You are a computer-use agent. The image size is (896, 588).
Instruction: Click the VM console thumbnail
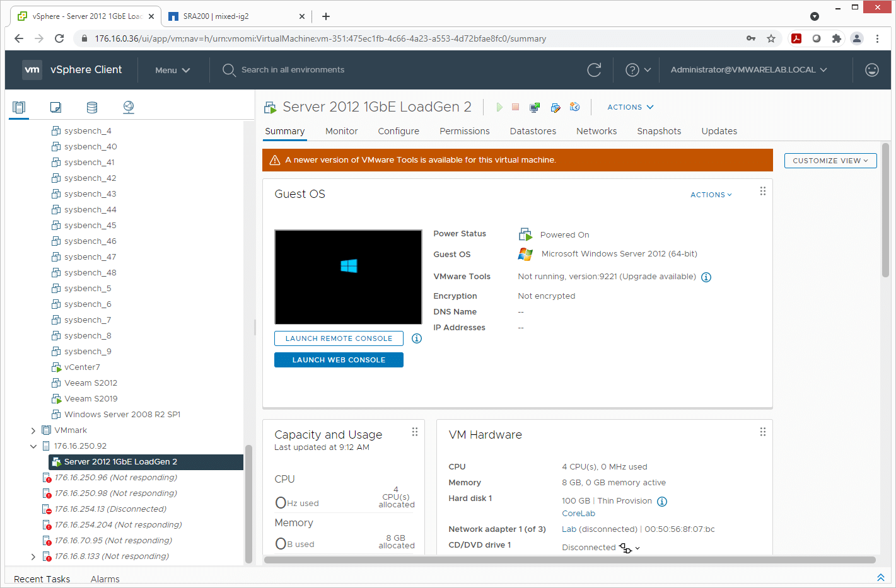[348, 277]
